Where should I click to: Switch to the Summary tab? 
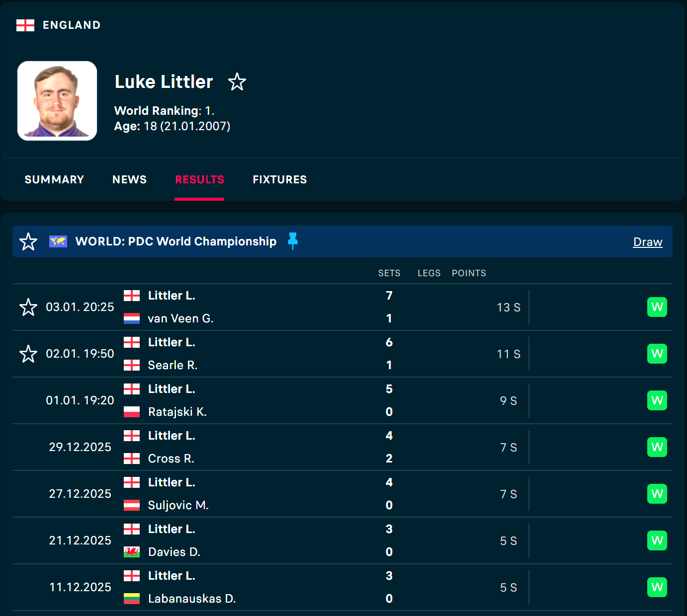[54, 179]
